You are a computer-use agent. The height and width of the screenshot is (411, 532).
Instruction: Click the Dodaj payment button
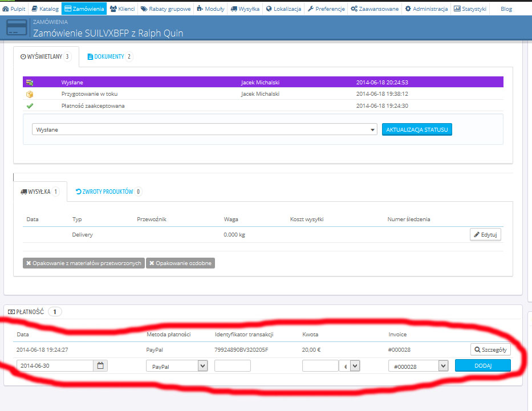483,365
